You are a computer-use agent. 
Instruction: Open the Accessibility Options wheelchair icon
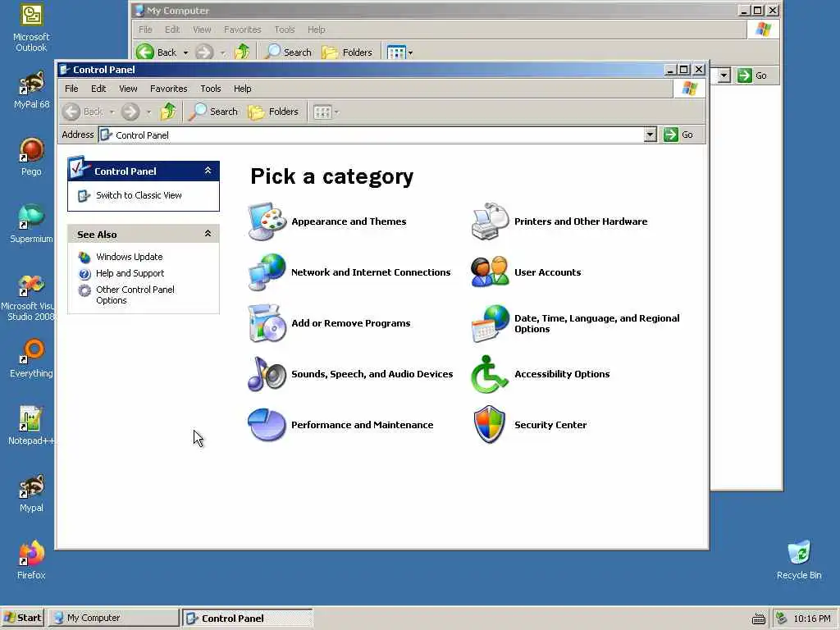pos(489,374)
